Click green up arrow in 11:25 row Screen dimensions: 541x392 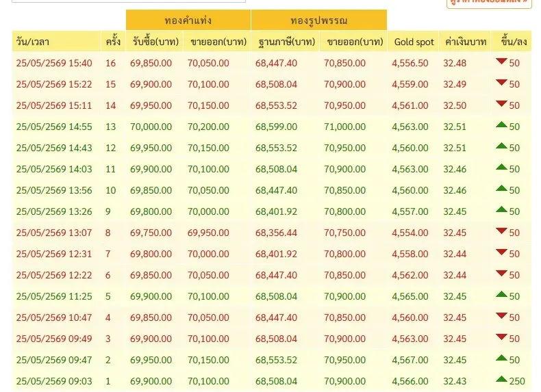point(501,294)
